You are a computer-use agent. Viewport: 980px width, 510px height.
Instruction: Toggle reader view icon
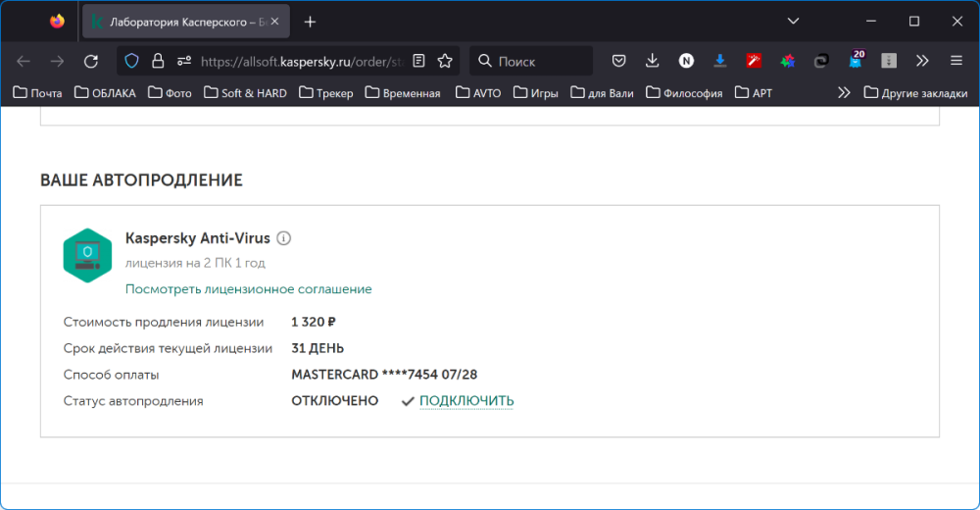[x=418, y=61]
